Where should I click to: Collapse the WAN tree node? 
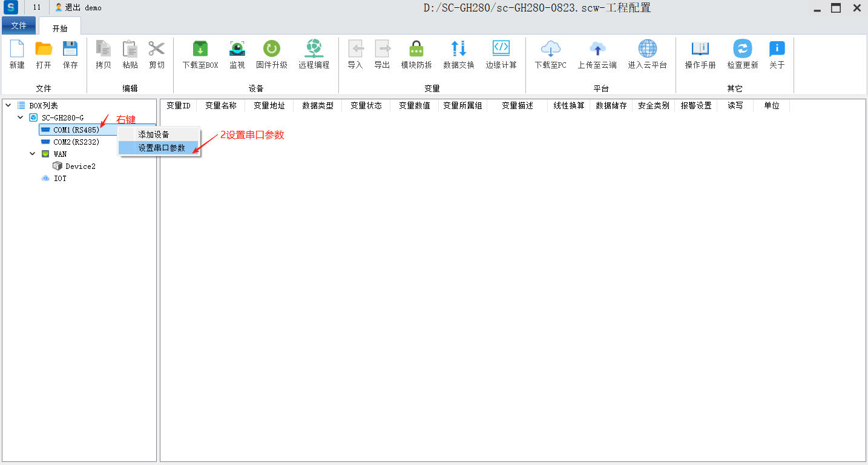pyautogui.click(x=33, y=154)
